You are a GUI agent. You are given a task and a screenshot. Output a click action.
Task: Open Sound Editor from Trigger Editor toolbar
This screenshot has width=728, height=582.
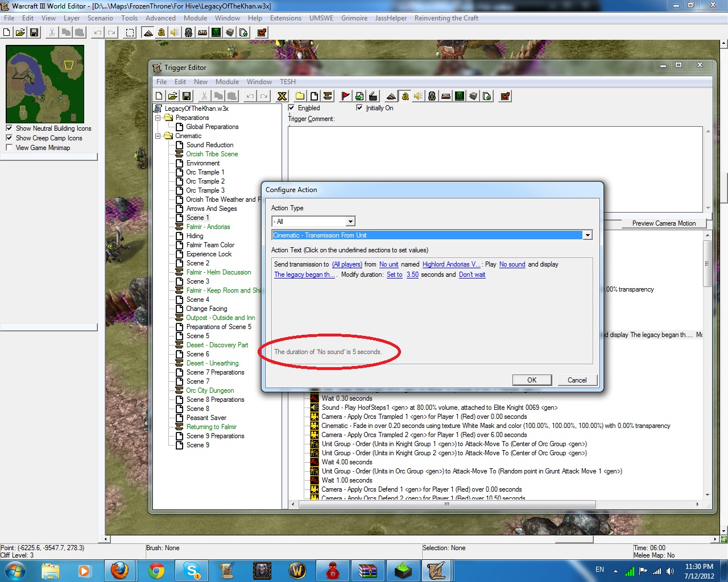coord(418,96)
